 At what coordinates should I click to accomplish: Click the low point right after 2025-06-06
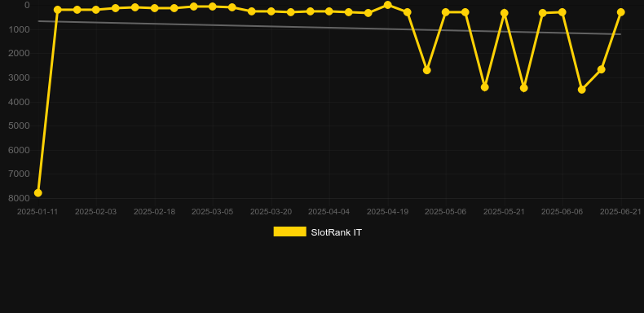click(581, 89)
